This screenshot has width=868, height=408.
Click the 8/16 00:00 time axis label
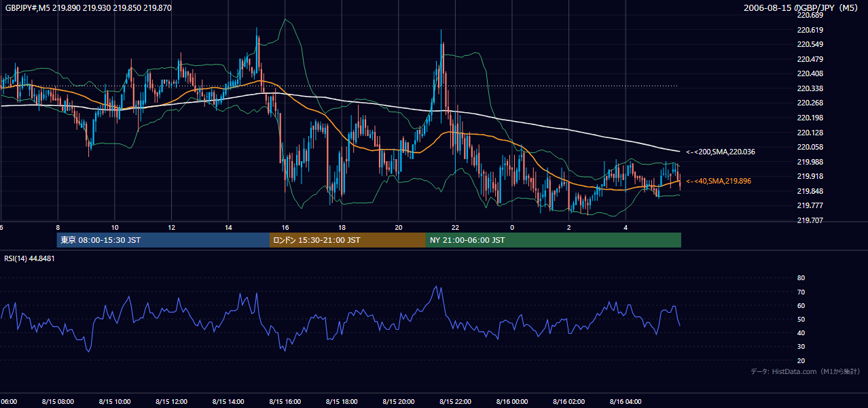(x=512, y=402)
